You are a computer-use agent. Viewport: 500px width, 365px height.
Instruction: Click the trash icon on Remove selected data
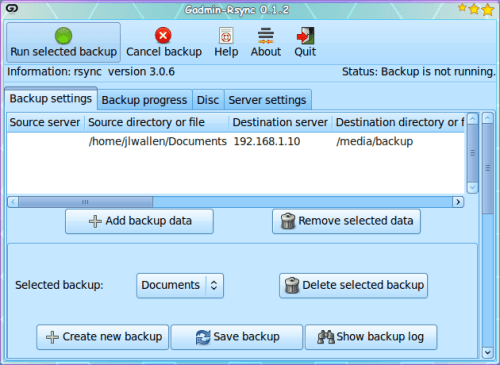point(288,221)
